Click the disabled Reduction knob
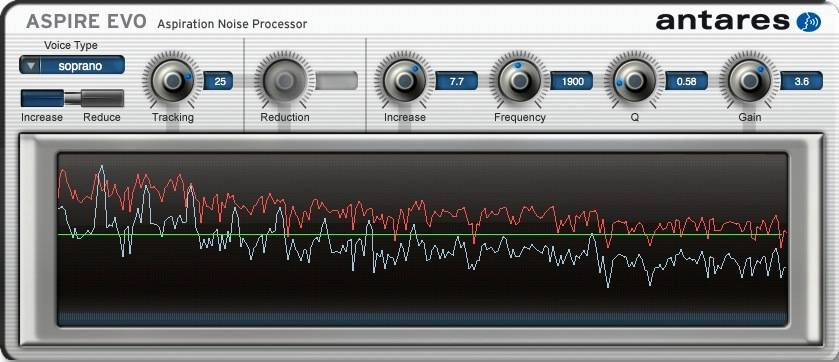The image size is (839, 362). (x=284, y=81)
